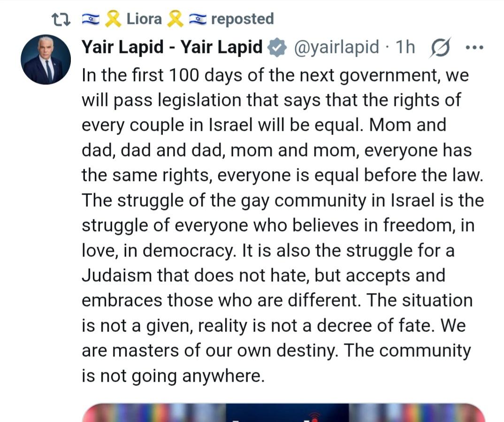Click the line beginning "Judaism that does not hate"
Viewport: 504px width, 422px height.
[x=263, y=276]
